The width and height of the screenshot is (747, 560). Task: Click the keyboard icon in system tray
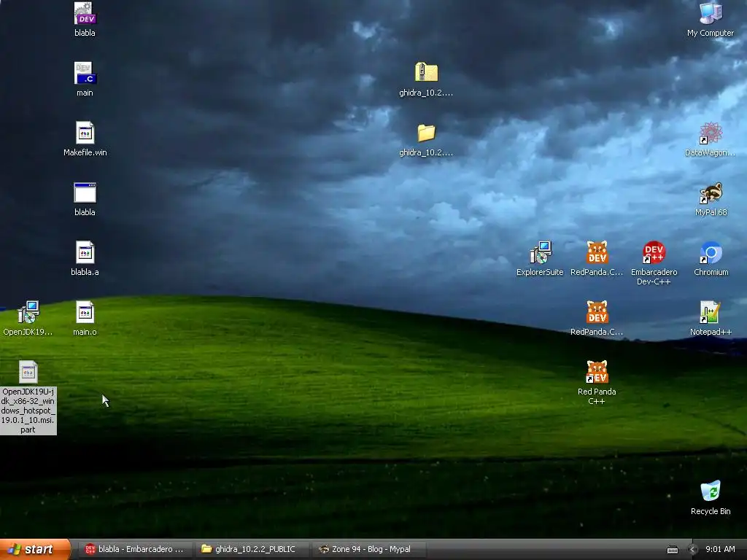672,550
